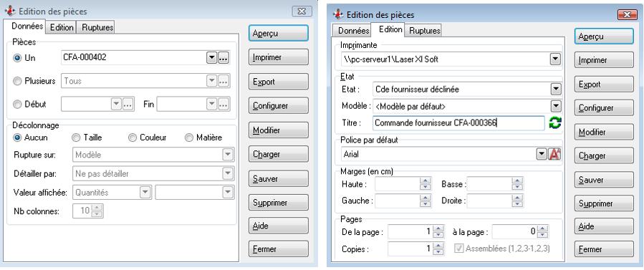This screenshot has width=644, height=270.
Task: Switch to Ruptures tab in left window
Action: click(97, 27)
